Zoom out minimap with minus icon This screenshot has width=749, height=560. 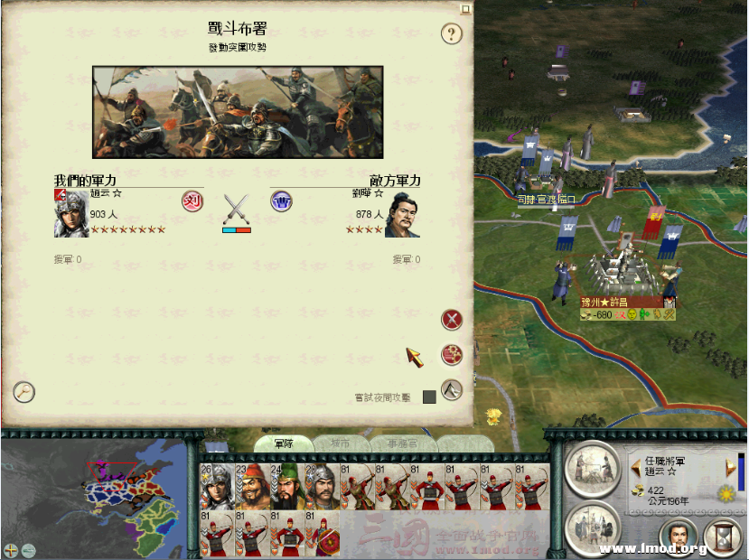[29, 550]
